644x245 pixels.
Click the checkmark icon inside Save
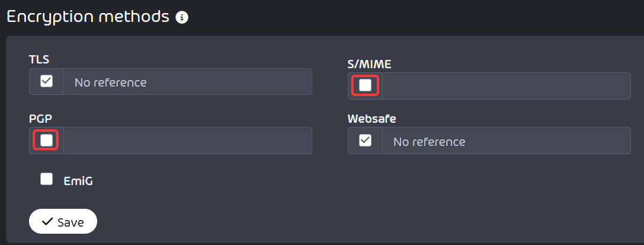(47, 222)
